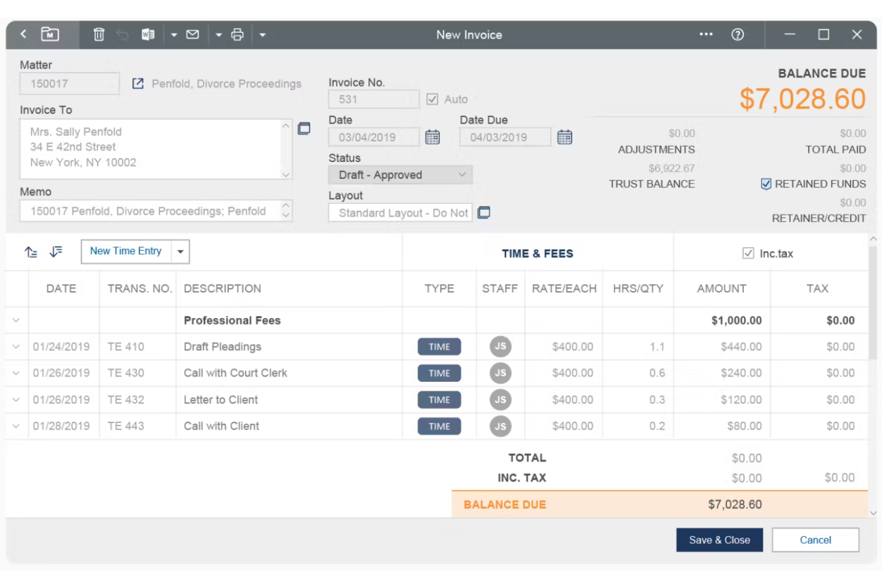Click the table scroll down arrow
882x588 pixels.
pyautogui.click(x=873, y=513)
